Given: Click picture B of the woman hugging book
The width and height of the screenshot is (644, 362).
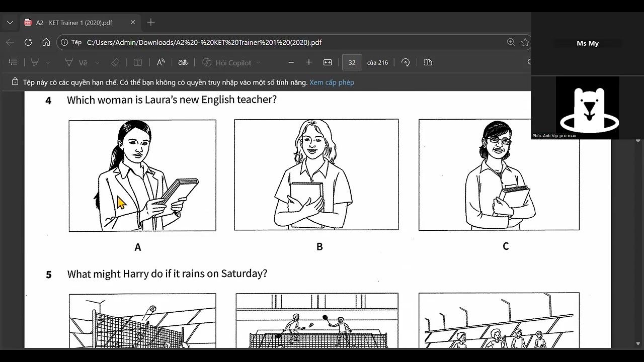Looking at the screenshot, I should [316, 174].
